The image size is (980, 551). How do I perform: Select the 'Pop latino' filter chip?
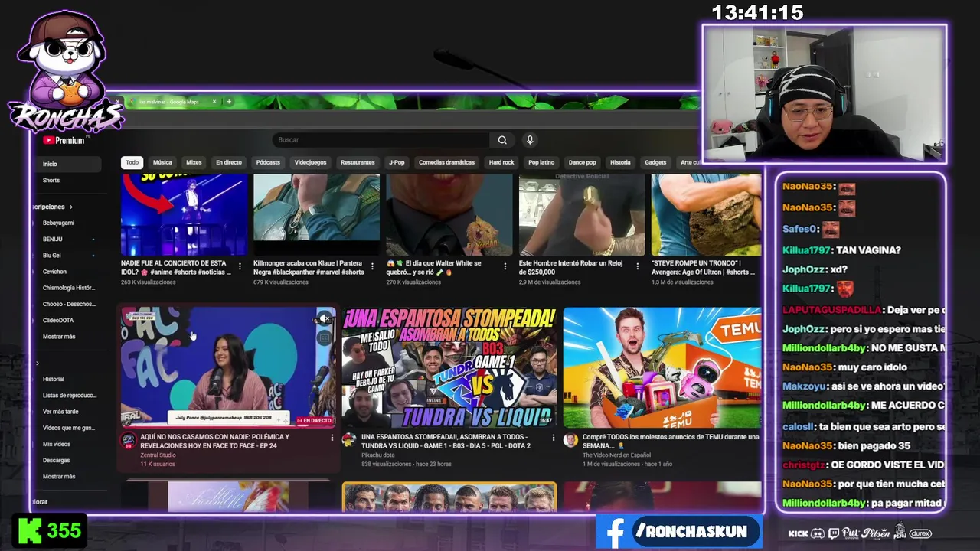tap(541, 162)
